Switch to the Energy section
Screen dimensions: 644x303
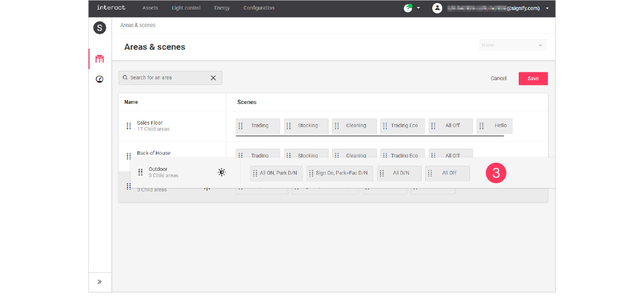222,8
